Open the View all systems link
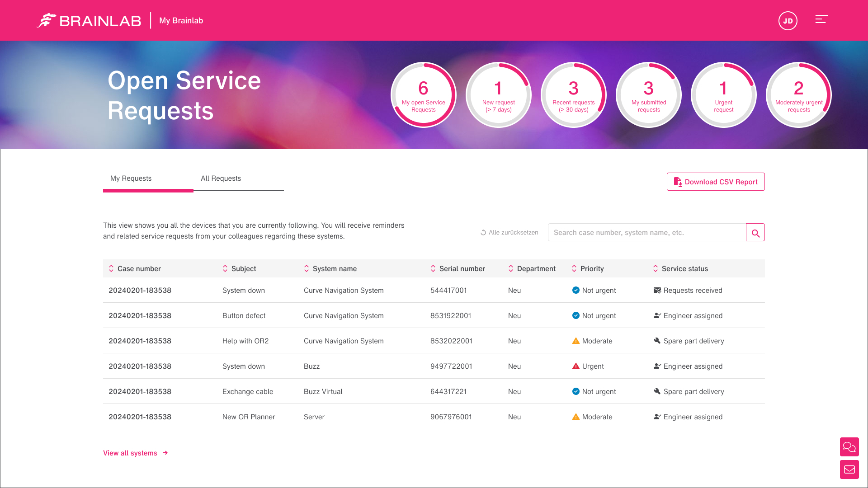The height and width of the screenshot is (488, 868). [x=135, y=453]
